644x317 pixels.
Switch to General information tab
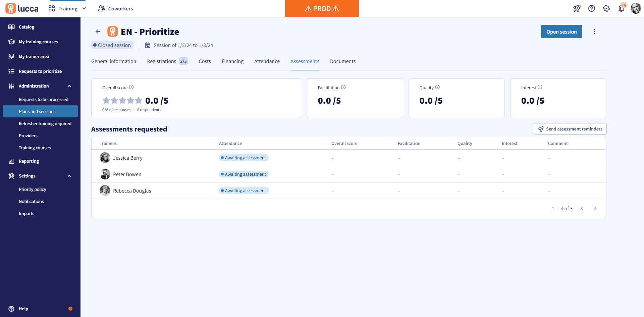coord(114,61)
